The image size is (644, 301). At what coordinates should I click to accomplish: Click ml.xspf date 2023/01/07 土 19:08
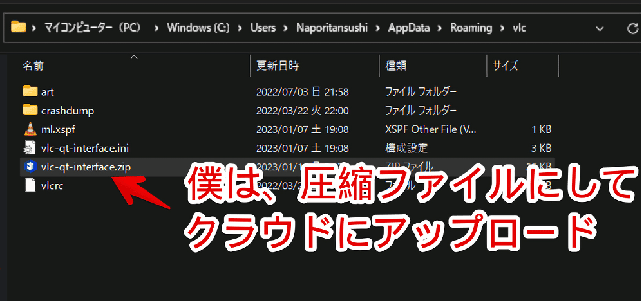click(302, 129)
